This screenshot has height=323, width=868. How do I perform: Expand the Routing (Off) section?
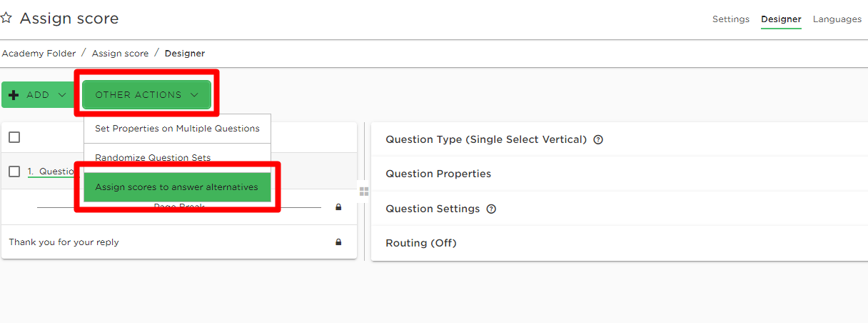620,243
